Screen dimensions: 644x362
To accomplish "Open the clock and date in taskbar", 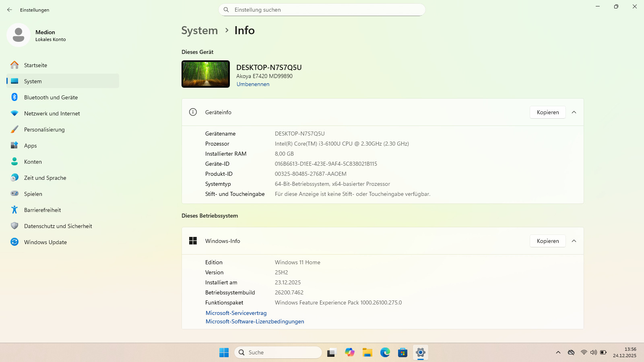I will pos(625,352).
